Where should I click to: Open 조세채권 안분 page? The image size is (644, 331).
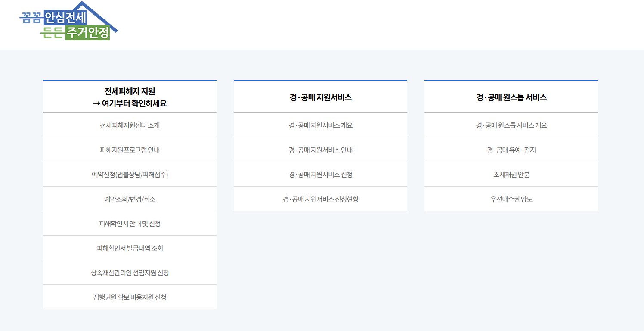(x=511, y=174)
